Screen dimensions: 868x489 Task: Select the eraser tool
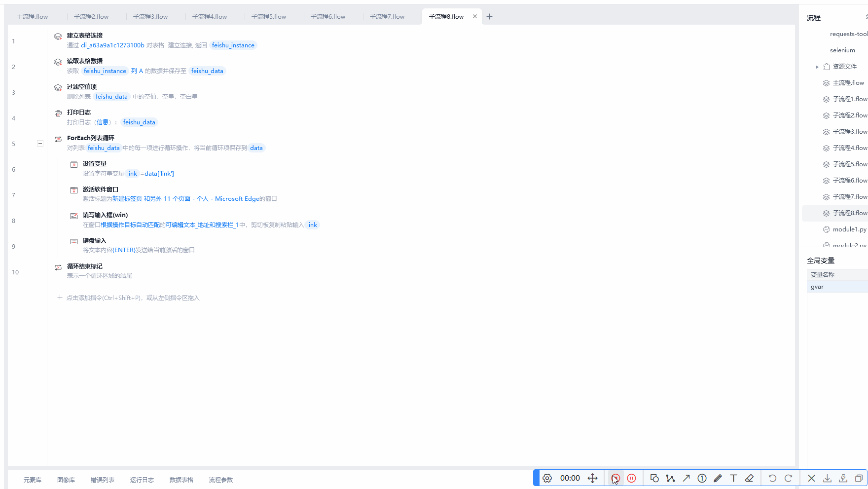pyautogui.click(x=749, y=478)
